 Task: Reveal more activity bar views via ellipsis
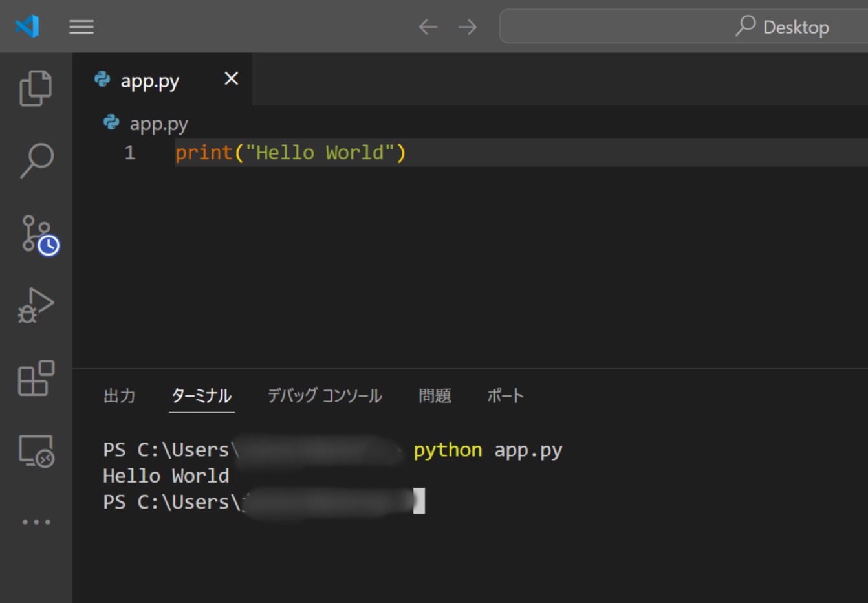click(36, 521)
